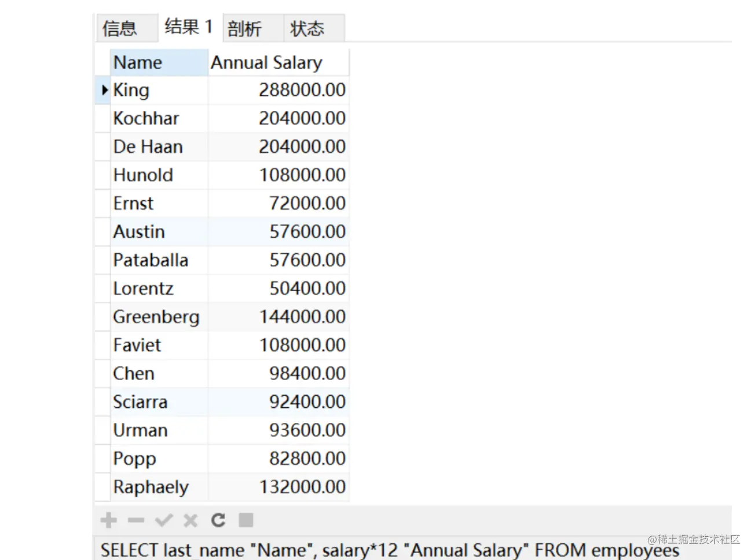This screenshot has width=755, height=560.
Task: Select the Pataballa name cell
Action: (x=159, y=260)
